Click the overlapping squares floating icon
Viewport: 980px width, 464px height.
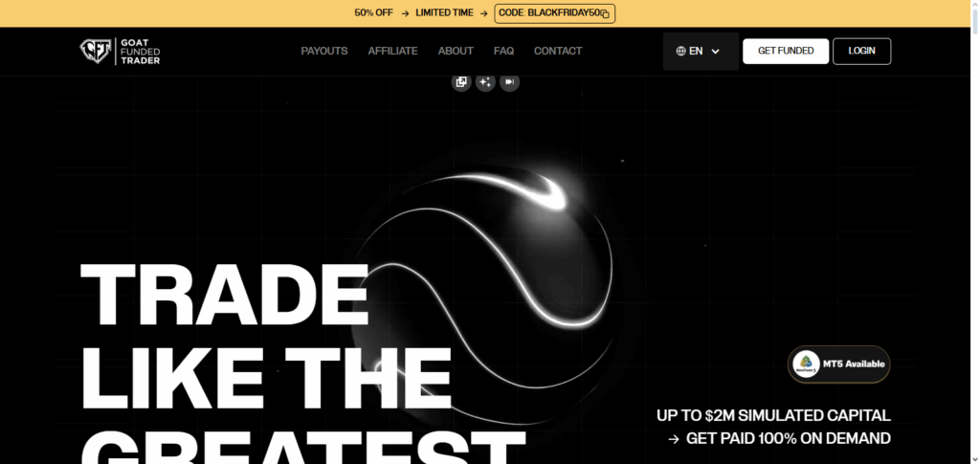click(x=461, y=82)
